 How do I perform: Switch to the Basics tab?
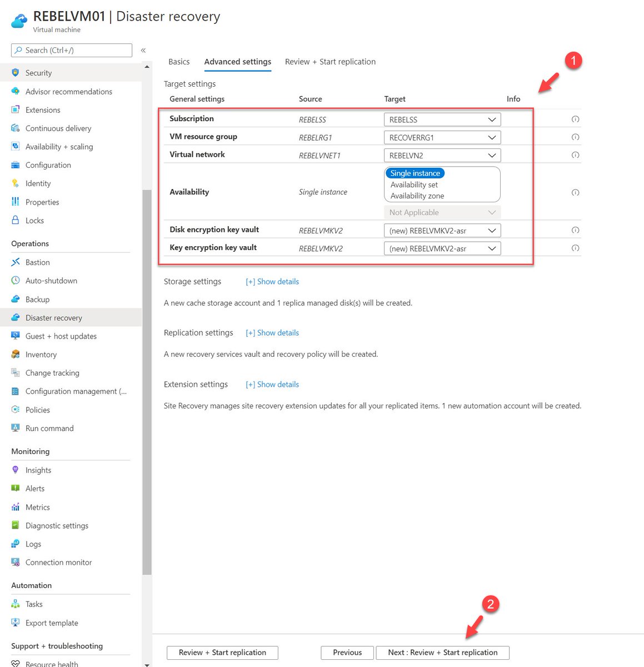[x=179, y=62]
